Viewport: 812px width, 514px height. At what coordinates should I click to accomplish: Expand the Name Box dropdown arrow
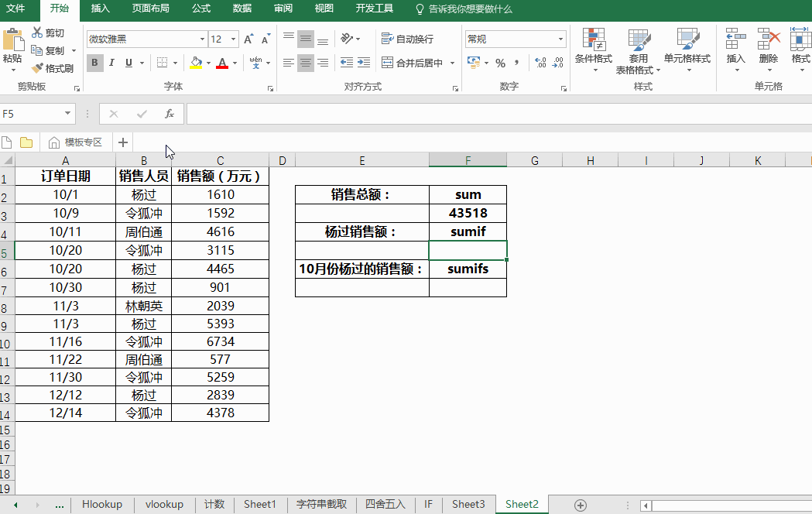coord(68,114)
